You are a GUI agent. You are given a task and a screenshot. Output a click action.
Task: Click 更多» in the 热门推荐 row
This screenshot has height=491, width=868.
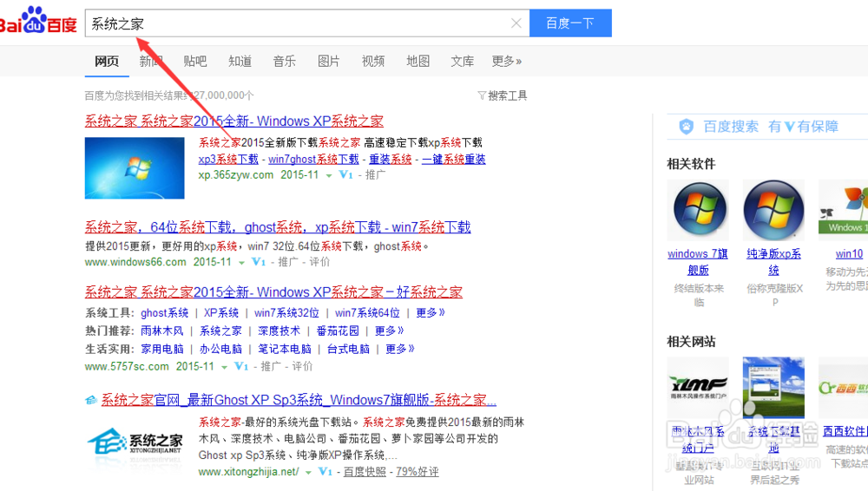389,331
